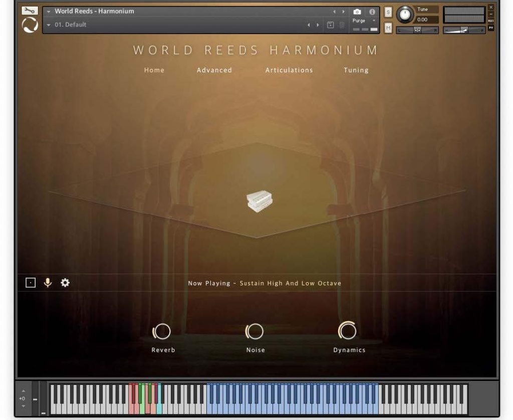Toggle the PV button in header
The image size is (513, 420).
490,28
